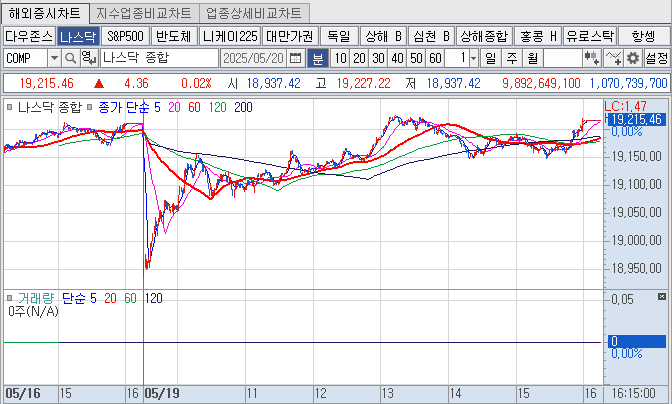672x404 pixels.
Task: Select 30-minute interval
Action: click(378, 58)
